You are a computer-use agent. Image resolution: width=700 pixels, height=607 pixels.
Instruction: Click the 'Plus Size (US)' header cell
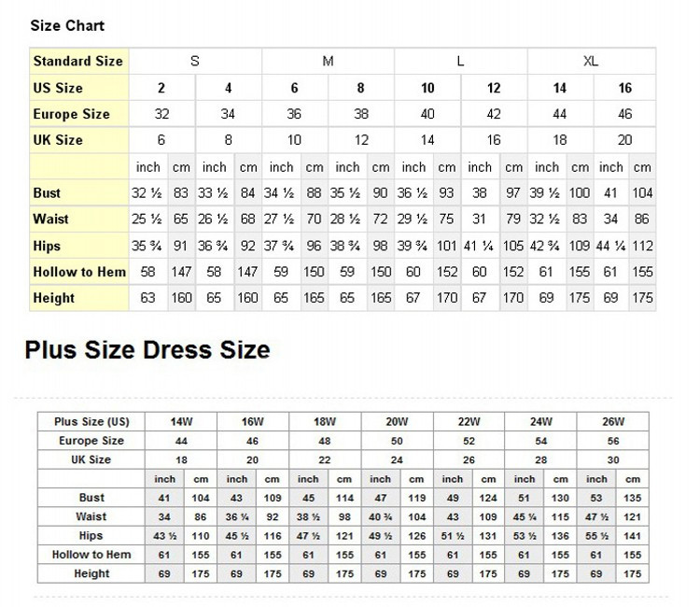[91, 421]
